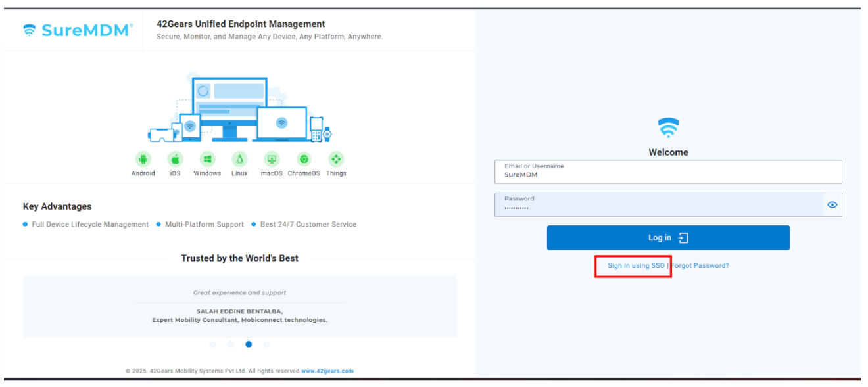This screenshot has height=387, width=868.
Task: Click Sign In using SSO link
Action: [x=636, y=266]
